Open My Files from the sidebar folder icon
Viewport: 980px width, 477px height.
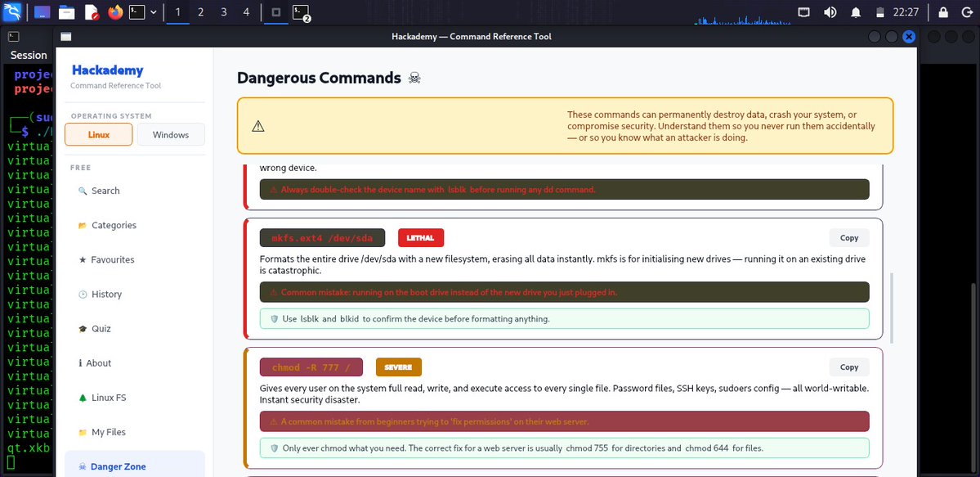(x=82, y=431)
